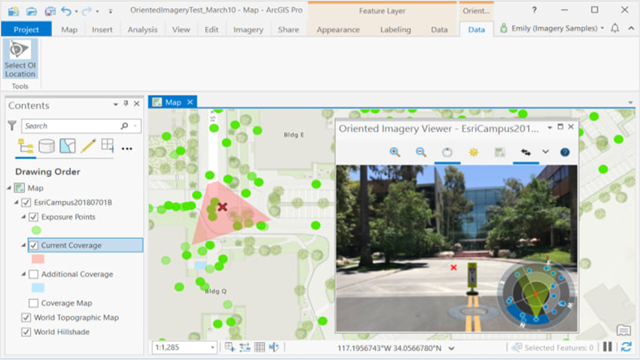Open the notifications bell icon

pyautogui.click(x=615, y=28)
